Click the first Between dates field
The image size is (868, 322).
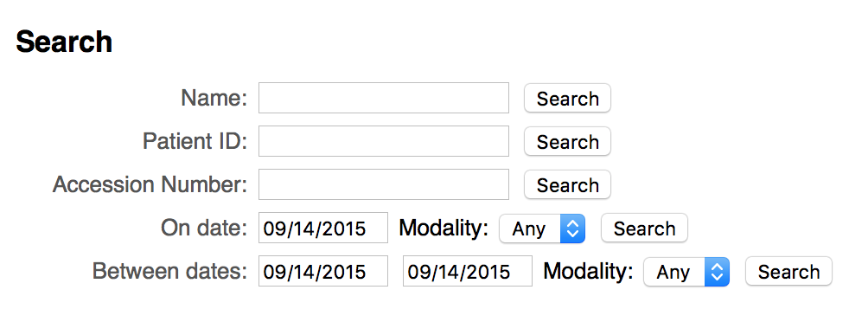[323, 271]
